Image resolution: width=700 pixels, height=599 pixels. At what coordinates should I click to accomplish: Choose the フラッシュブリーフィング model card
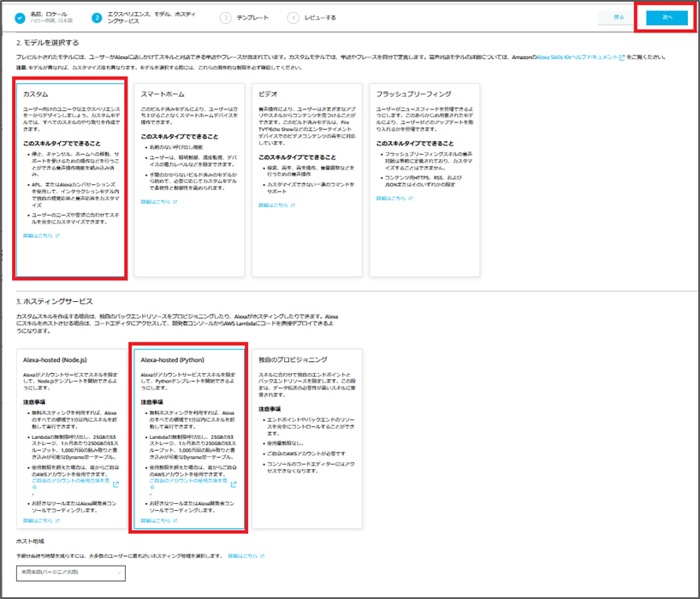[x=424, y=180]
